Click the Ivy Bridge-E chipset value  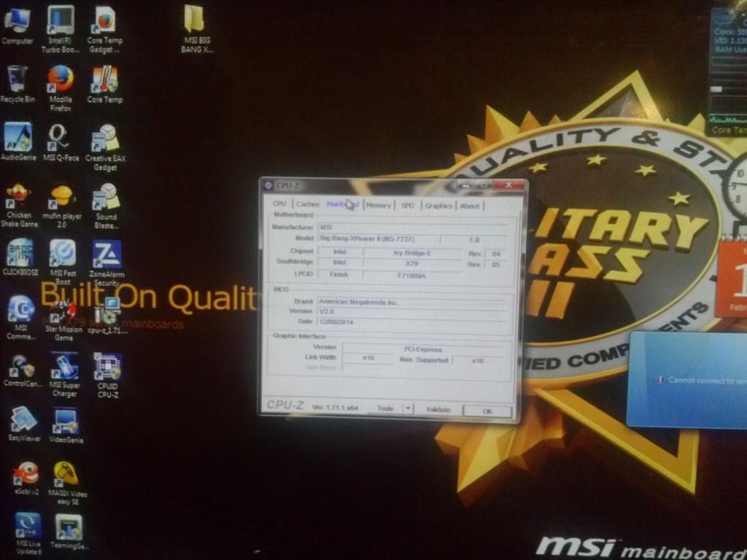coord(412,253)
